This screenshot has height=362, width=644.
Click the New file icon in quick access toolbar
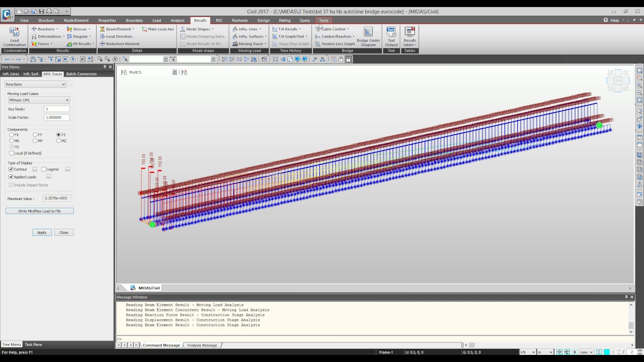coord(19,11)
